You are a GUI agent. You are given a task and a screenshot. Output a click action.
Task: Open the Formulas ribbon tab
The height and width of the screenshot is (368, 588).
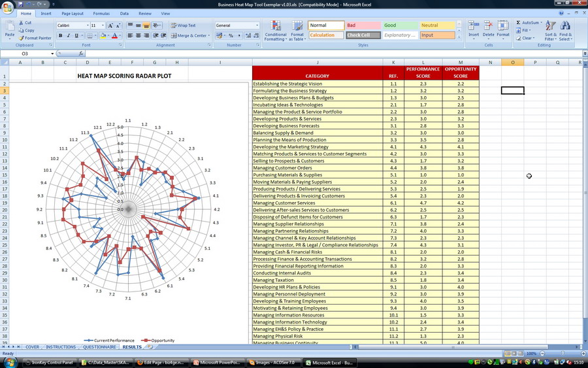click(101, 14)
